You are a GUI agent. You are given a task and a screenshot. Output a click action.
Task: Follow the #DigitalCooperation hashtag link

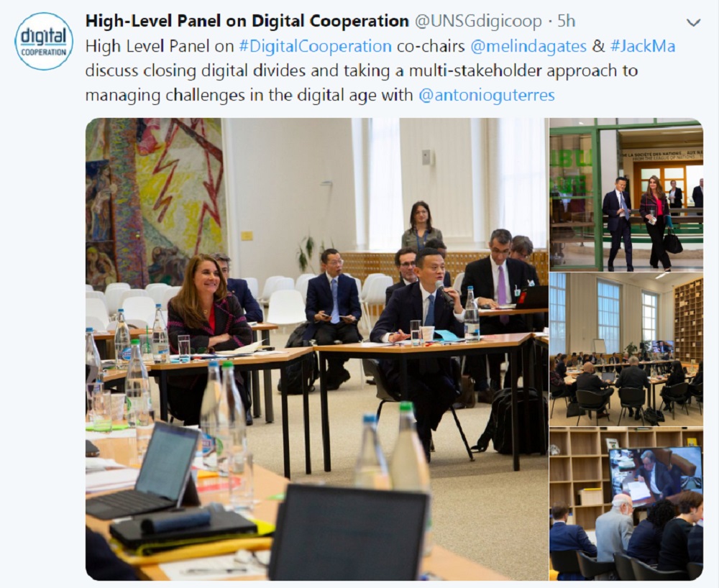point(316,46)
